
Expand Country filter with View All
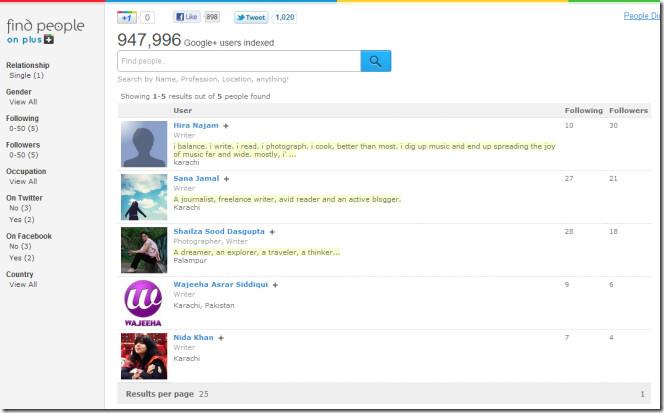(23, 285)
